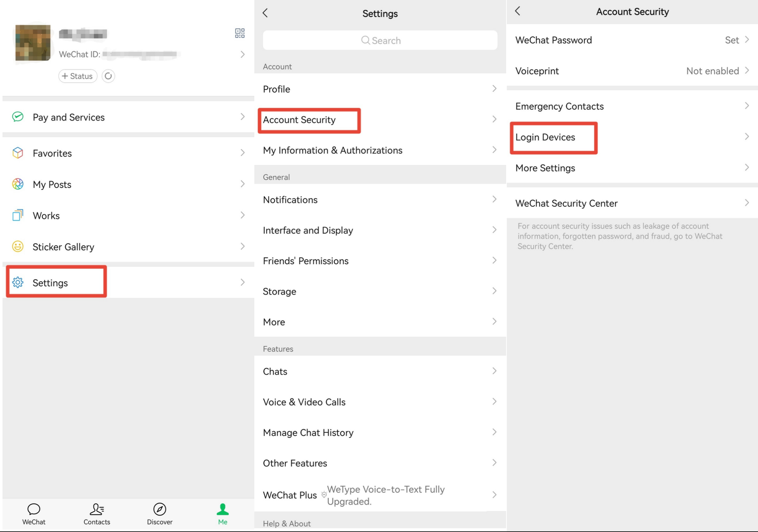This screenshot has height=532, width=758.
Task: Open Emergency Contacts
Action: (x=632, y=106)
